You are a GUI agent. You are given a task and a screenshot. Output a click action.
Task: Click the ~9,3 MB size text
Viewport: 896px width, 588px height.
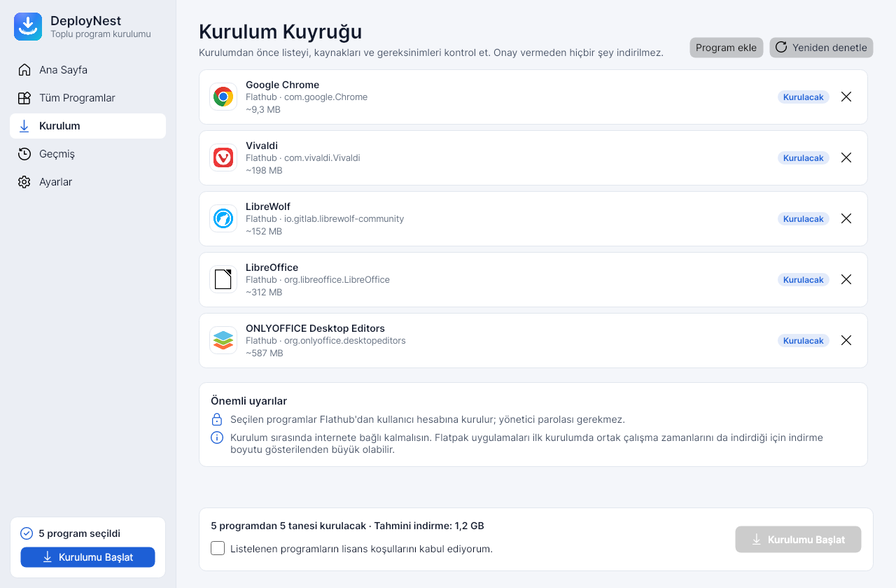coord(263,110)
